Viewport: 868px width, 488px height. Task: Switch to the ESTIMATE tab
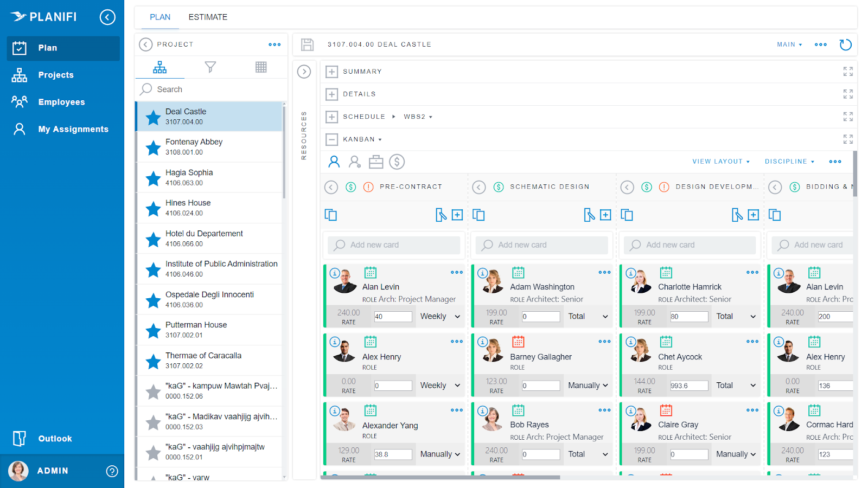[208, 17]
